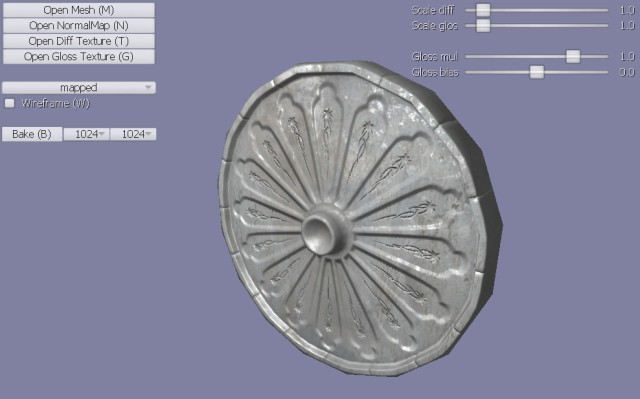The image size is (640, 399).
Task: Enable the Wireframe checkbox
Action: click(x=9, y=103)
